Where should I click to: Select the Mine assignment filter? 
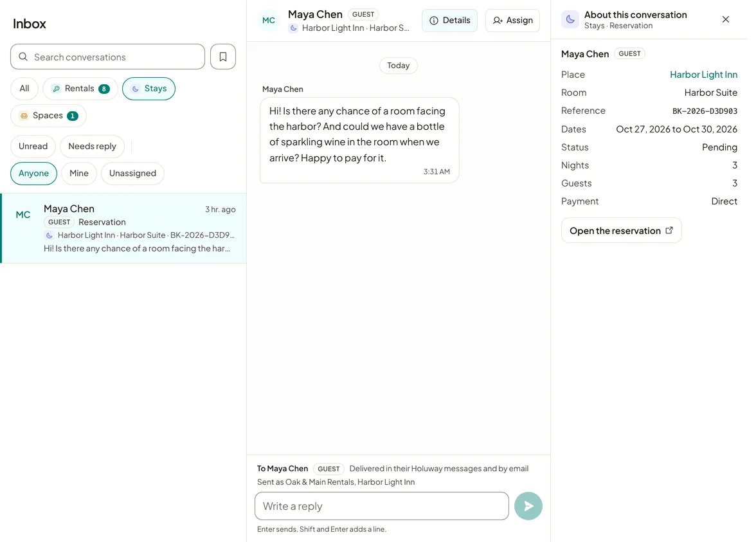79,173
